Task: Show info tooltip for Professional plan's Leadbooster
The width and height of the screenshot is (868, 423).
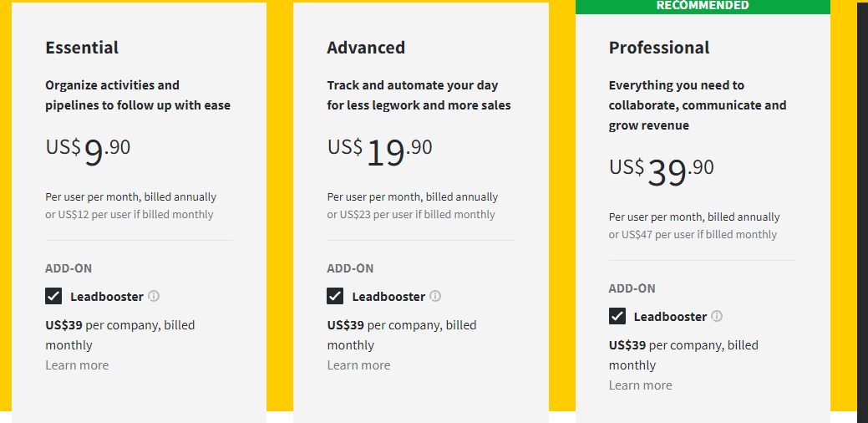Action: point(717,316)
